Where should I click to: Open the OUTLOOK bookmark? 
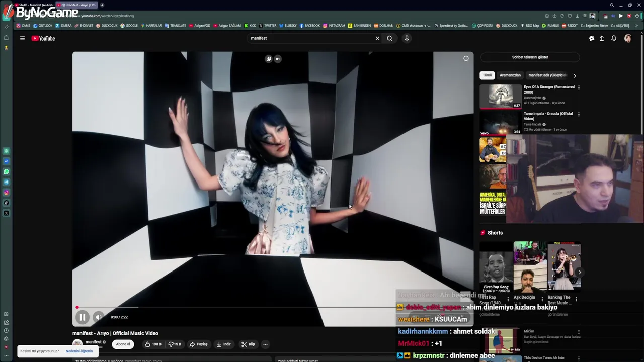[43, 26]
